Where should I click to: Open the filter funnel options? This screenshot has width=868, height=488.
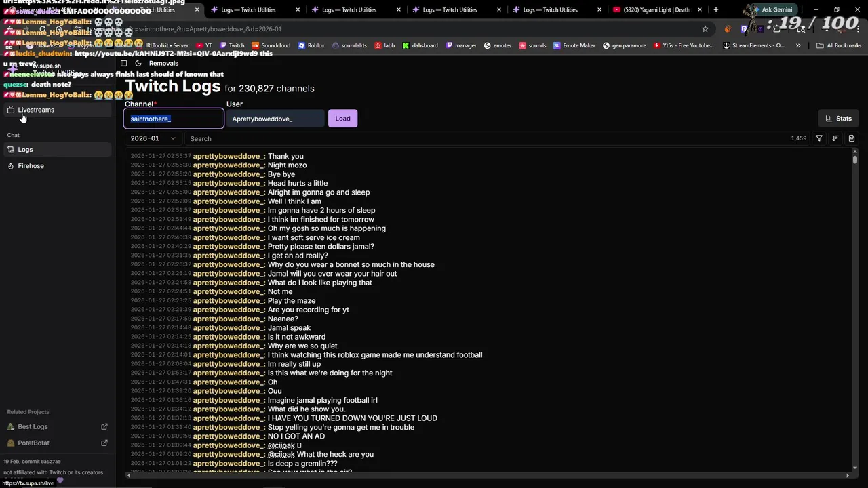[x=819, y=138]
